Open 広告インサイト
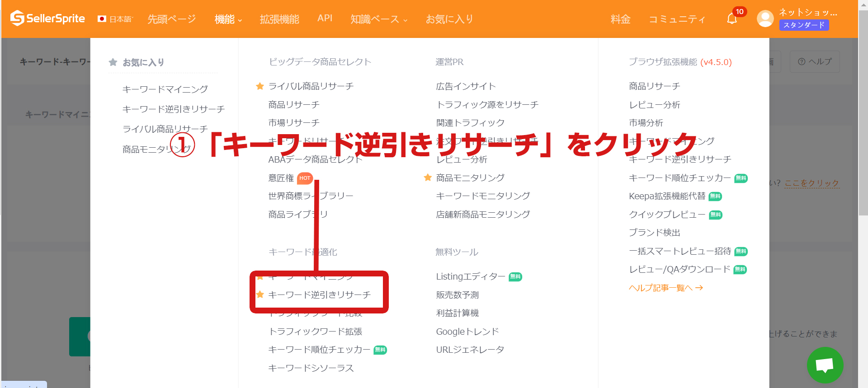 pyautogui.click(x=466, y=86)
